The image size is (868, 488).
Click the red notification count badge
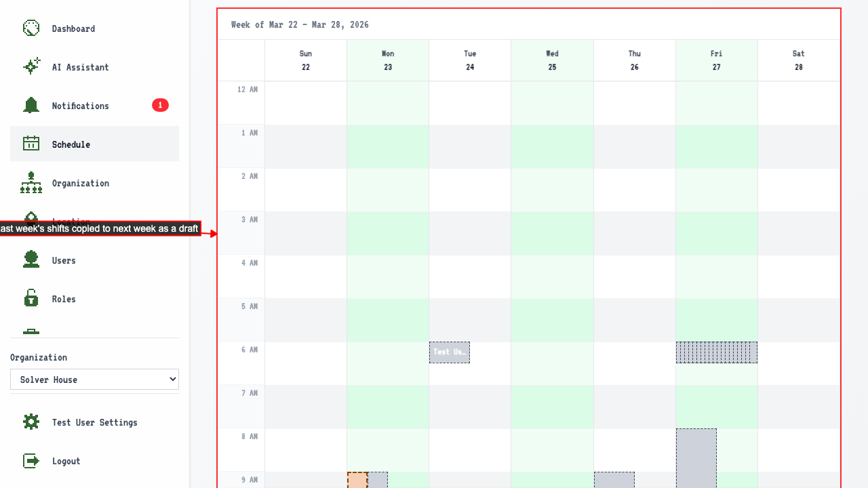(160, 105)
